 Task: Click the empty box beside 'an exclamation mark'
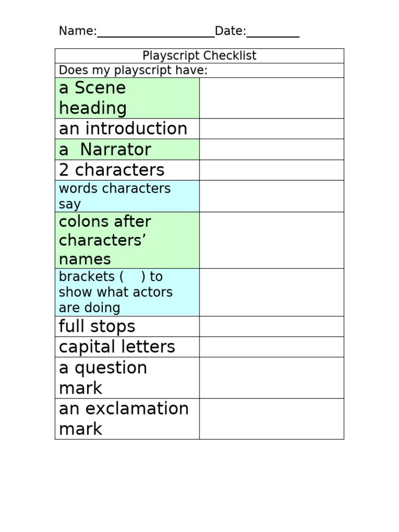point(271,419)
